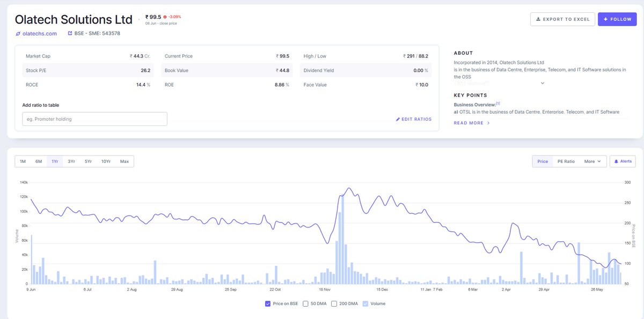Image resolution: width=644 pixels, height=319 pixels.
Task: Select the 5Yr chart range
Action: point(88,161)
